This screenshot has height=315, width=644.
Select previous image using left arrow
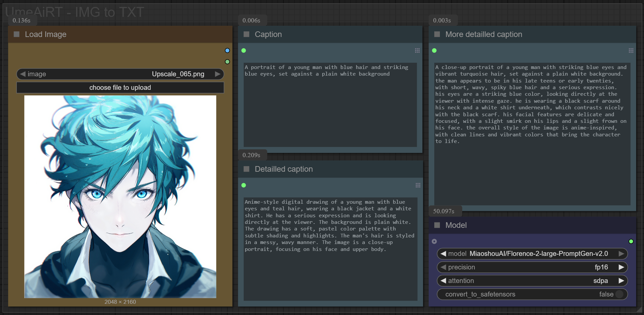point(22,74)
